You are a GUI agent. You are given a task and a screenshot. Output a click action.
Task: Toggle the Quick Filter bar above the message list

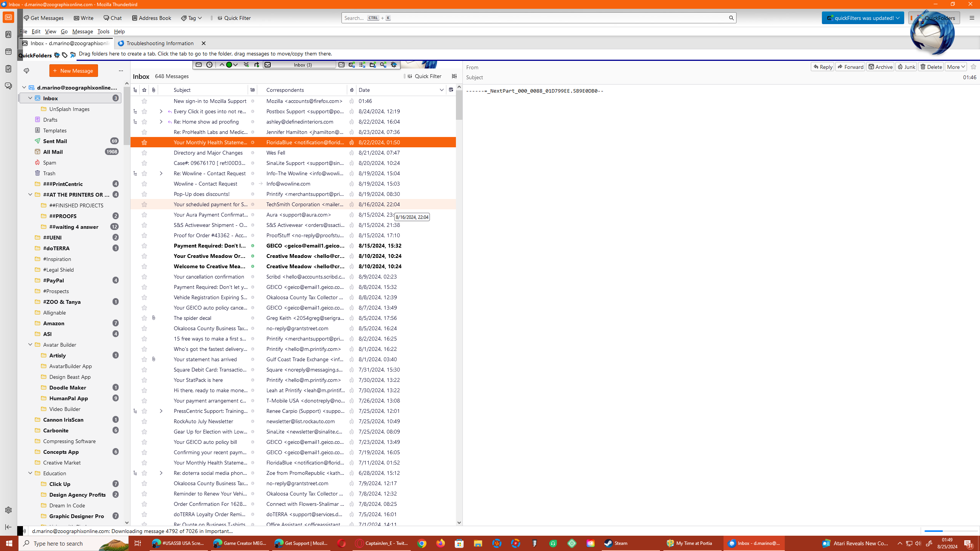[x=425, y=76]
